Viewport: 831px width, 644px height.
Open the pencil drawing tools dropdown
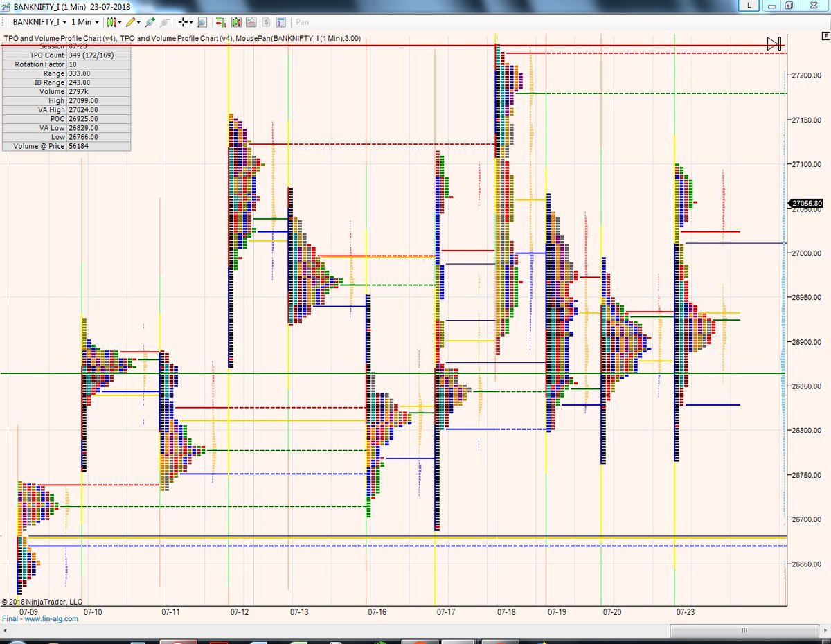point(133,22)
